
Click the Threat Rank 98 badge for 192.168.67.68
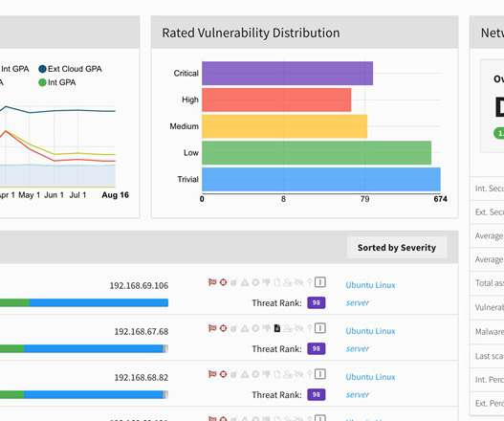pos(317,348)
